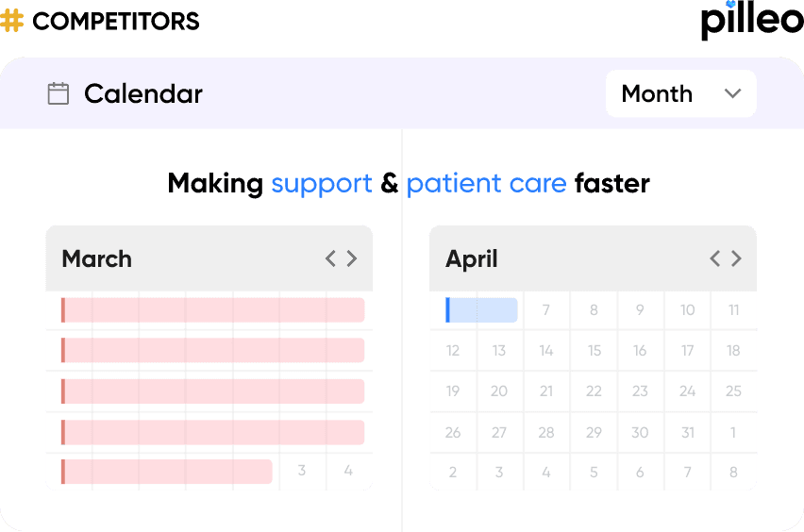Viewport: 804px width, 532px height.
Task: Click the March month header label
Action: pos(97,258)
